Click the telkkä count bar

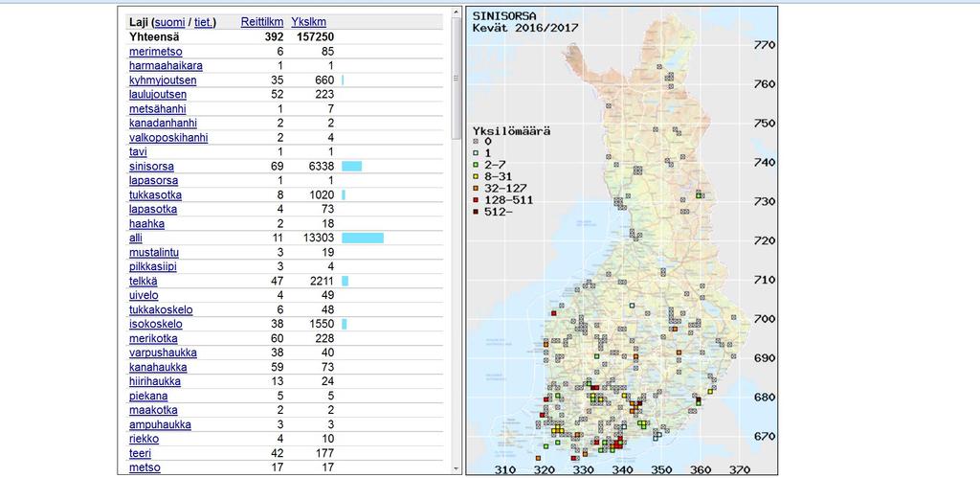[345, 282]
